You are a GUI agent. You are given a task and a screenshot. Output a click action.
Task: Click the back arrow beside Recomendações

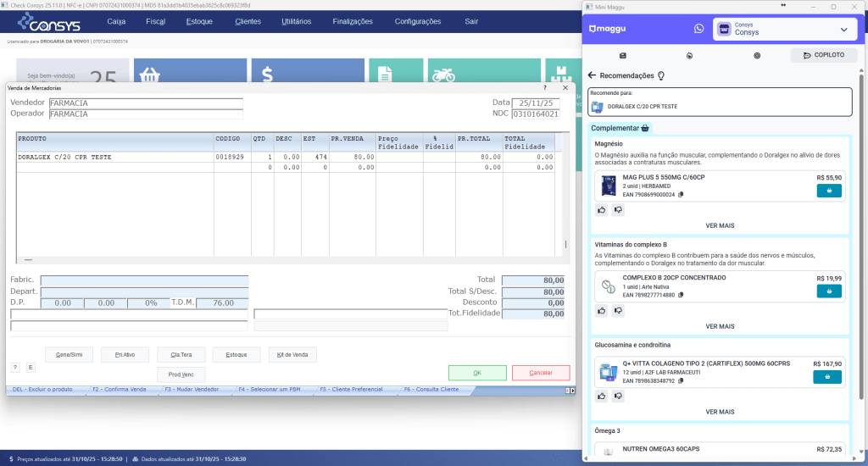(x=592, y=75)
